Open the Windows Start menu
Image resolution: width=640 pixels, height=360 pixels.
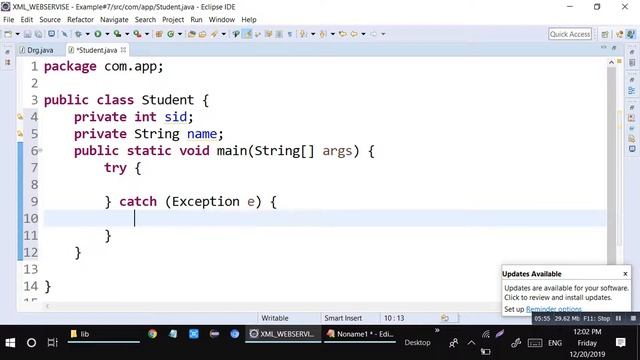click(x=10, y=343)
